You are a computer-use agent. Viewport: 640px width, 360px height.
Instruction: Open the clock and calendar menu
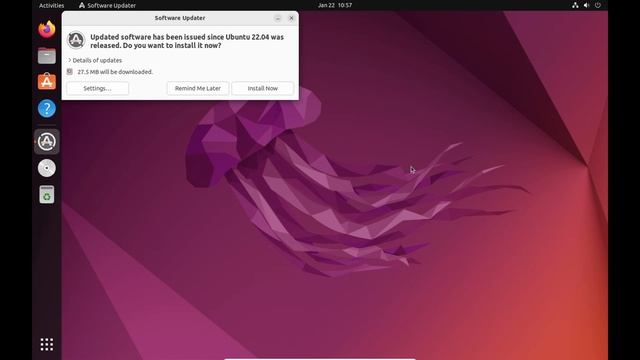point(335,5)
